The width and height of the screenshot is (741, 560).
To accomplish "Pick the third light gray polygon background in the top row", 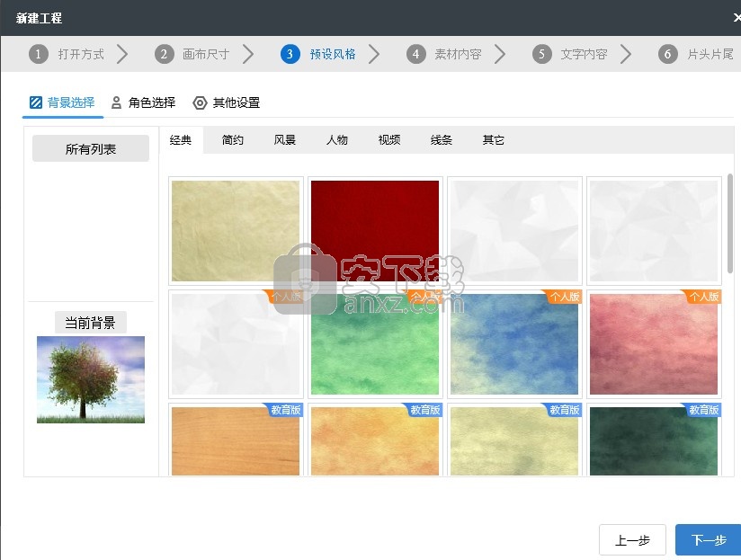I will [x=514, y=231].
